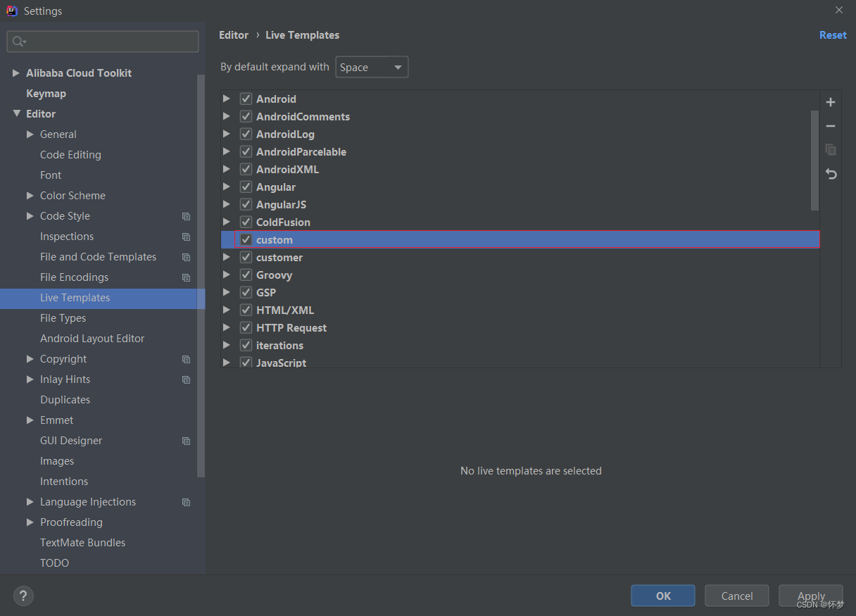Click the minus icon to remove the template group
Image resolution: width=856 pixels, height=616 pixels.
831,126
